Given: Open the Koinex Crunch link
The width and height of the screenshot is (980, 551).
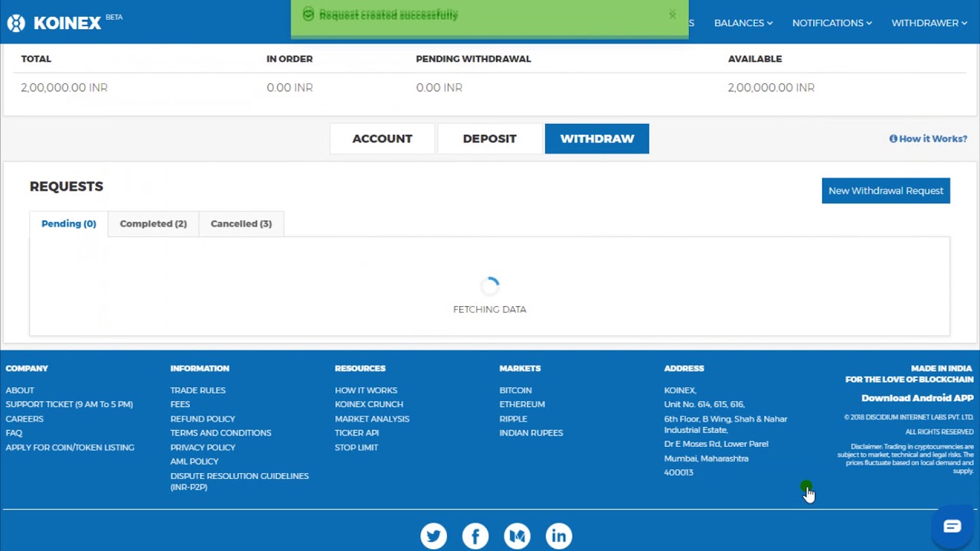Looking at the screenshot, I should point(368,404).
